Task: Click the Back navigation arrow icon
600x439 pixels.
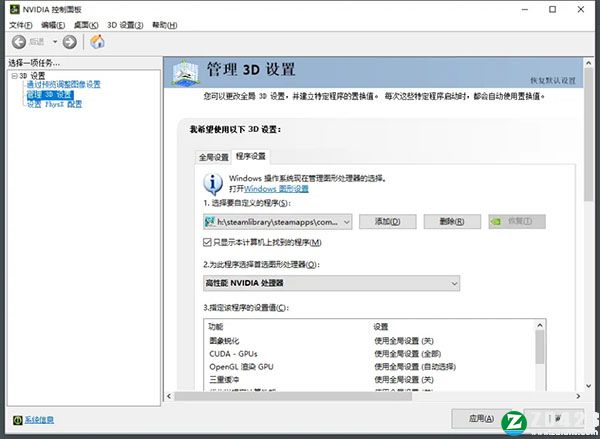Action: click(19, 42)
